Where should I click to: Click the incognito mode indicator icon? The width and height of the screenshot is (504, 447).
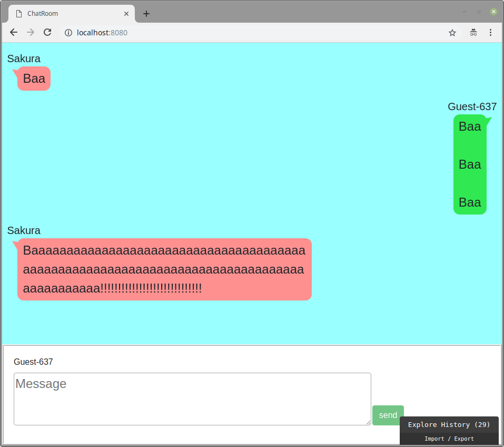click(473, 32)
